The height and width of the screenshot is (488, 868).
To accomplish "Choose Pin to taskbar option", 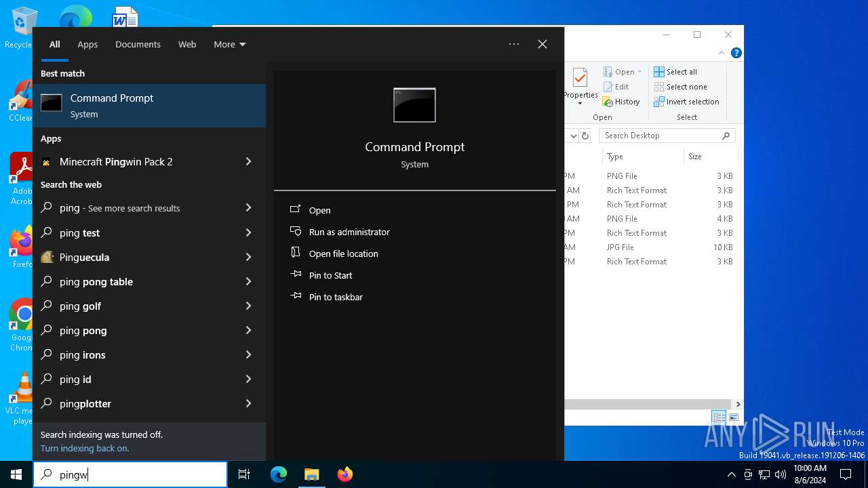I will (x=336, y=297).
